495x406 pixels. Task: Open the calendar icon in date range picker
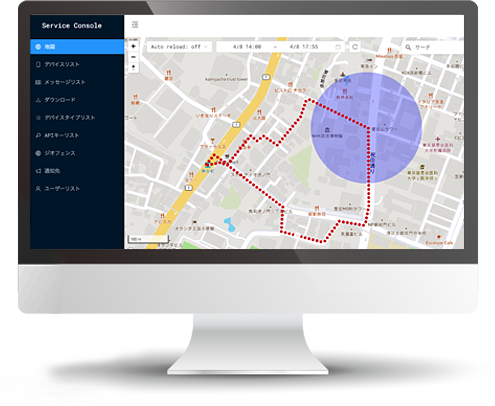[338, 47]
